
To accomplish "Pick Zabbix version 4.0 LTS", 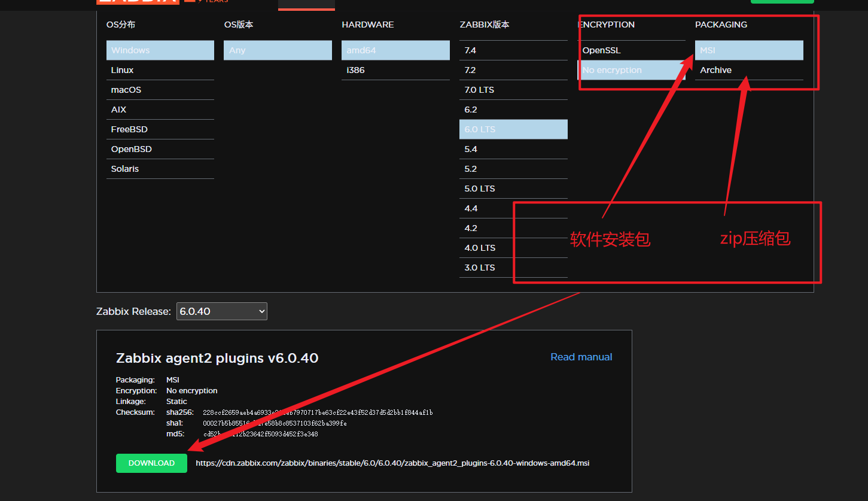I will coord(513,248).
